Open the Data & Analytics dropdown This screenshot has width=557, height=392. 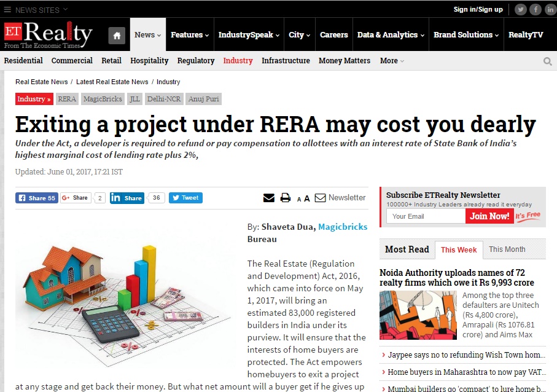[391, 35]
